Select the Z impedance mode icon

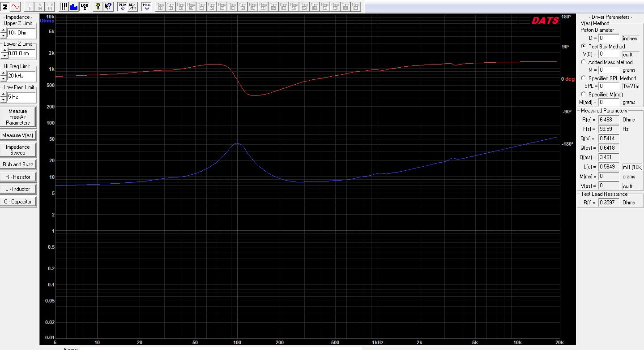pos(5,6)
